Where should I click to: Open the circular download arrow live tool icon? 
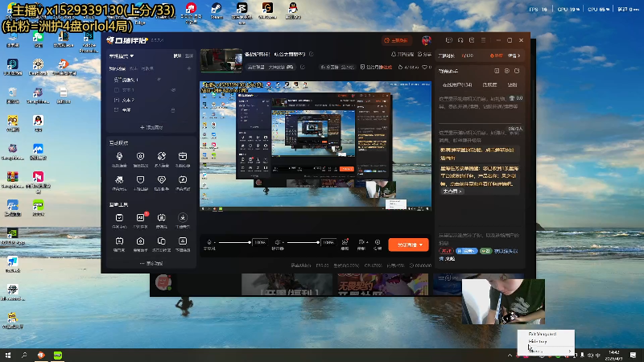click(x=183, y=217)
